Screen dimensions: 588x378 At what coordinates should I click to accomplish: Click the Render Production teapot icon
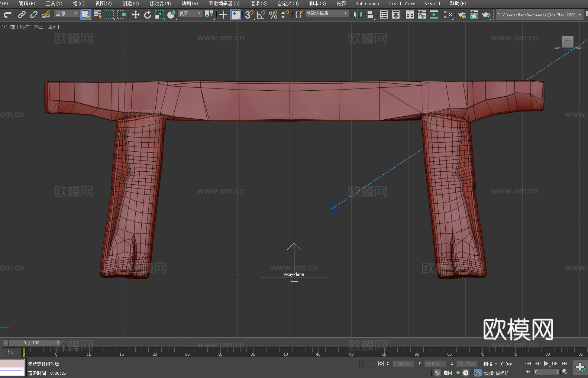click(486, 14)
